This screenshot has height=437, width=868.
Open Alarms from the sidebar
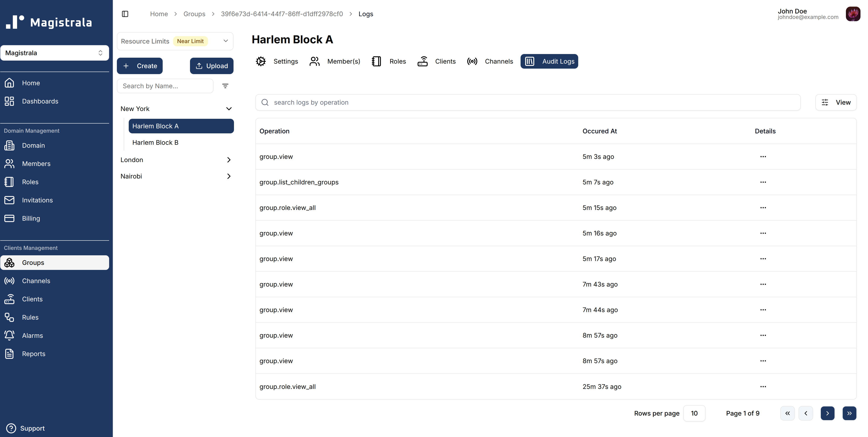pyautogui.click(x=32, y=335)
